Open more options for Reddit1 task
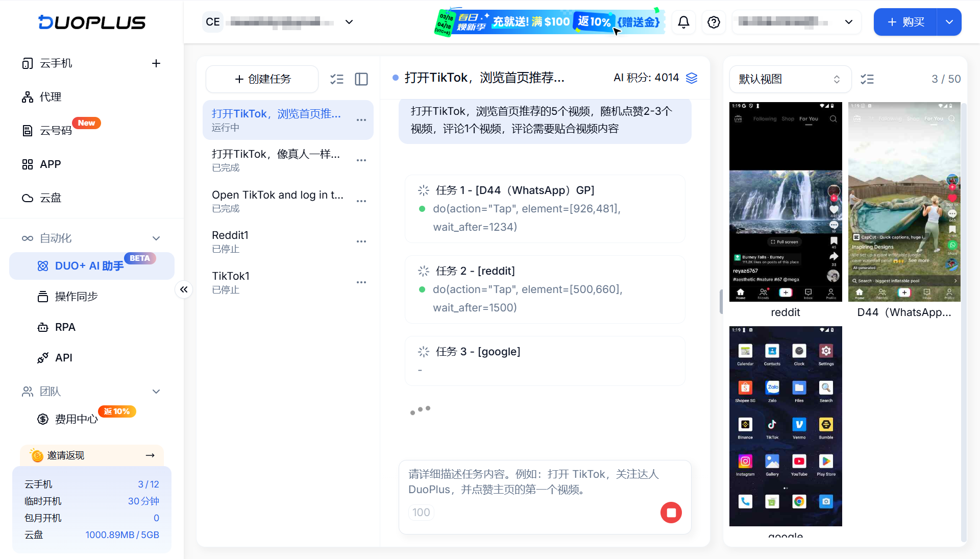Screen dimensions: 980x559 coord(361,241)
